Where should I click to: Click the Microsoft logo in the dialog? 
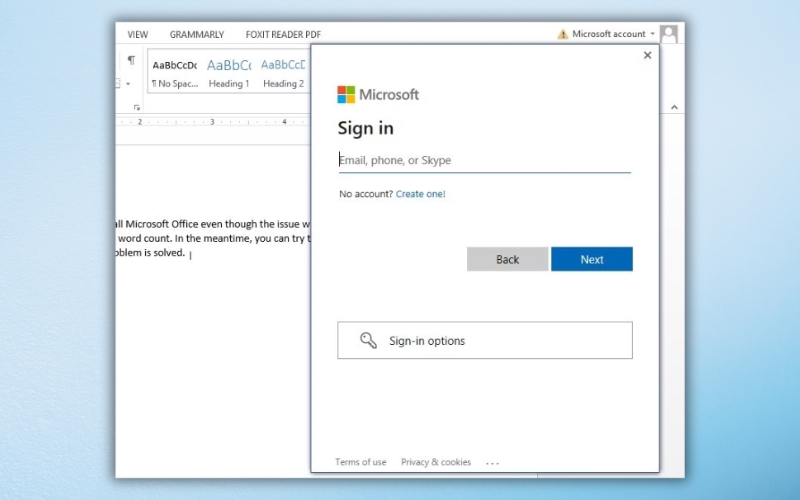378,94
